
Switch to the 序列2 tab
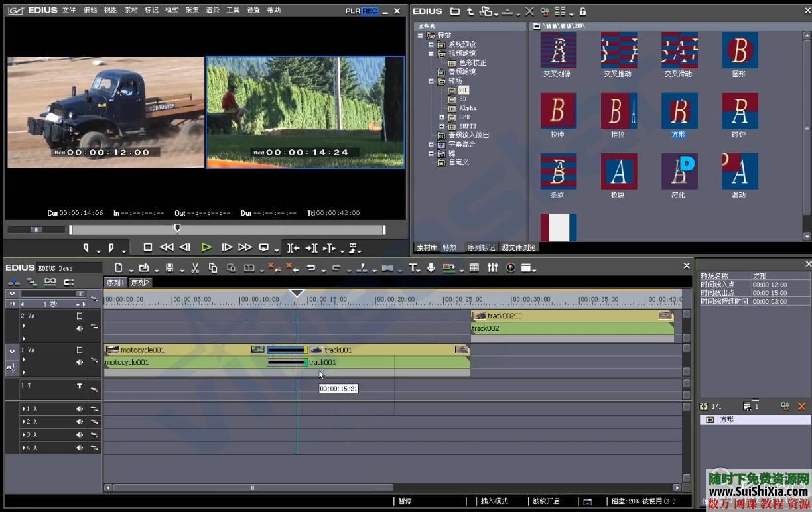(140, 283)
